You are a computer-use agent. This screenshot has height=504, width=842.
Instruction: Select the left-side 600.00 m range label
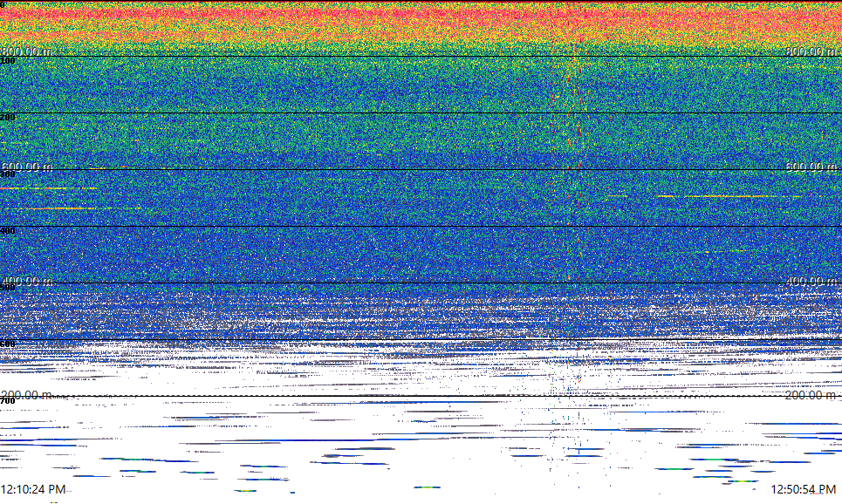click(x=27, y=167)
